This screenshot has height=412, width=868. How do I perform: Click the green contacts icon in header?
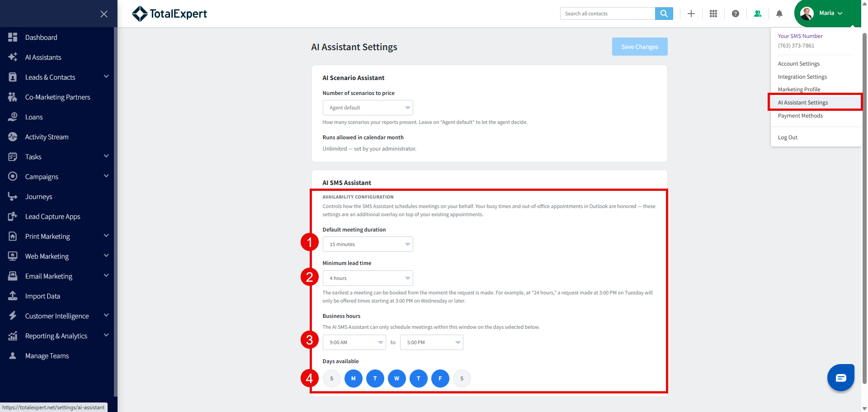click(x=758, y=14)
